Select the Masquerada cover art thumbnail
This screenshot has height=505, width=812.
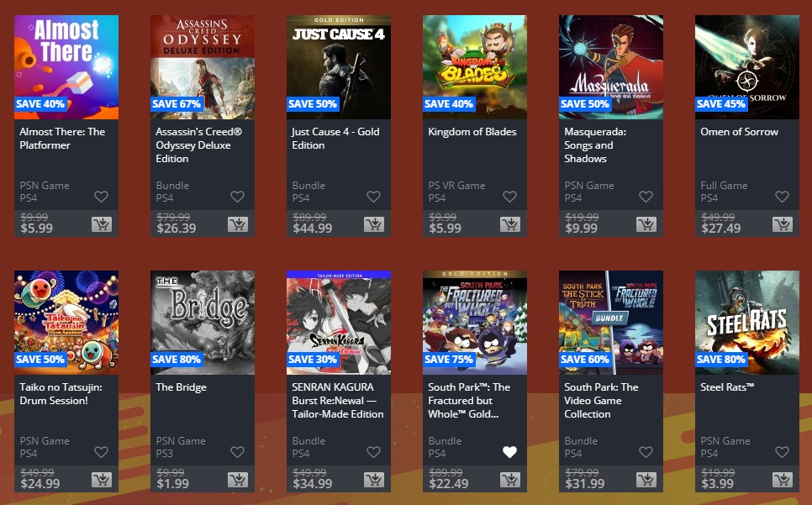611,67
